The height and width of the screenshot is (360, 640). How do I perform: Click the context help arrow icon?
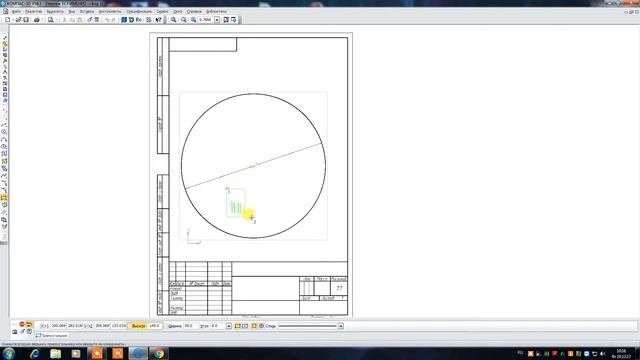coord(159,20)
